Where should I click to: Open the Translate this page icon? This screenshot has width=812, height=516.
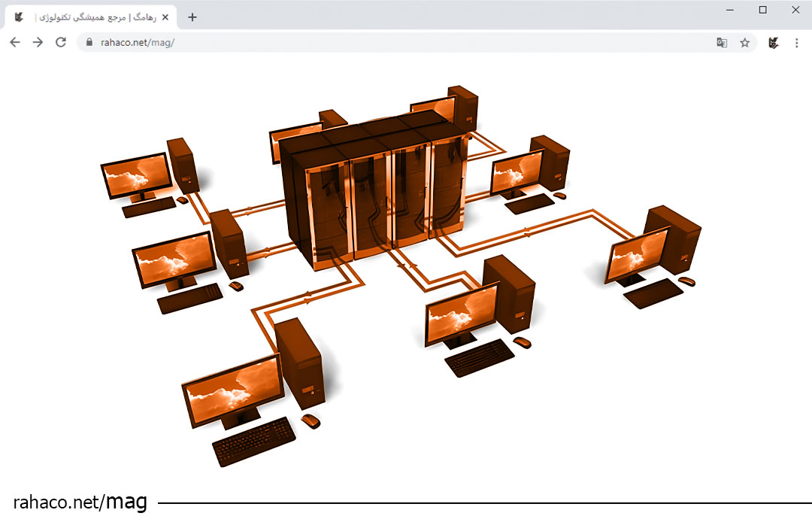pyautogui.click(x=722, y=43)
